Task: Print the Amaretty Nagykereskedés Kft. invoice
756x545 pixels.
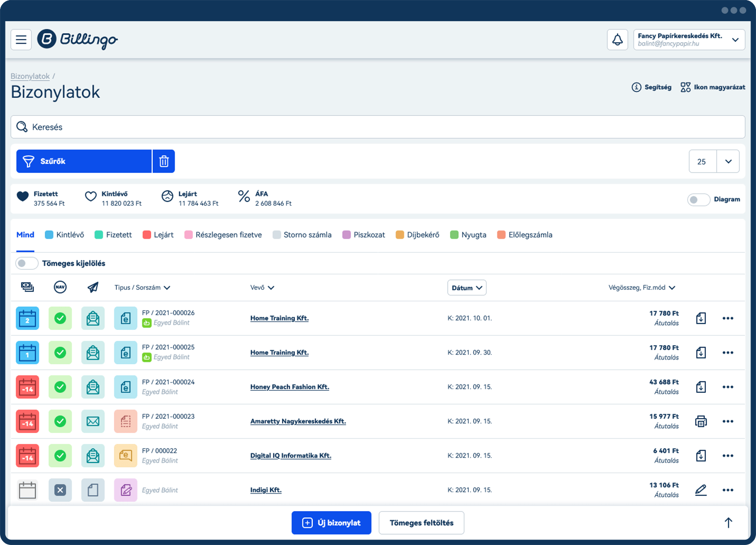Action: pyautogui.click(x=701, y=421)
